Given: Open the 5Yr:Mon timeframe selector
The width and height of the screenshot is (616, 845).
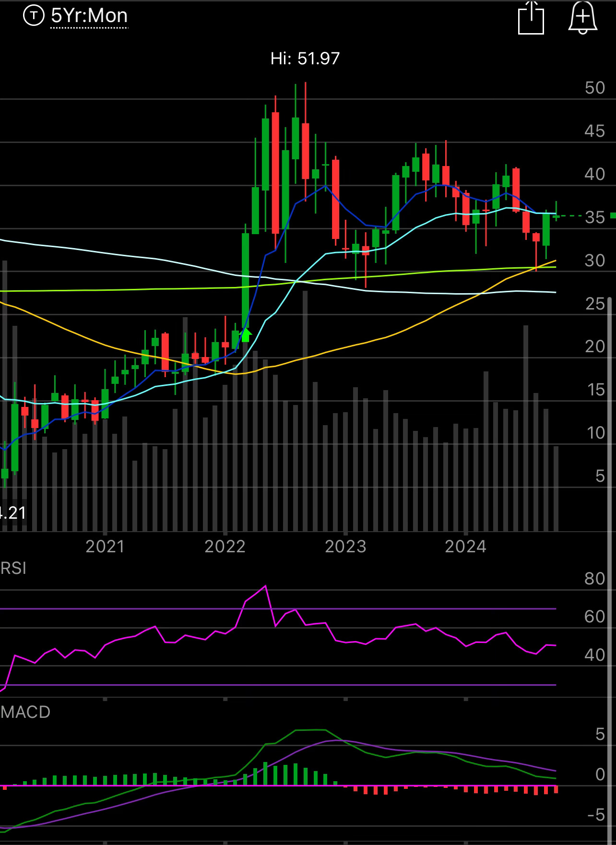Looking at the screenshot, I should (89, 16).
